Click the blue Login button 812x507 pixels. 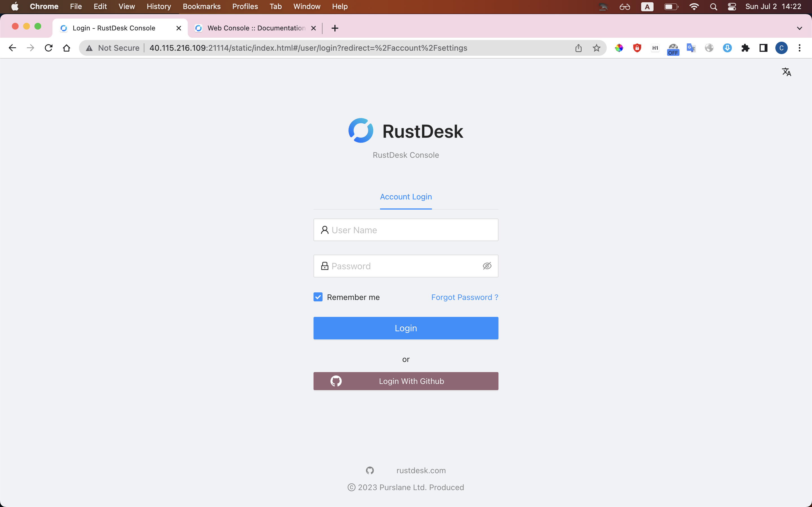(406, 328)
